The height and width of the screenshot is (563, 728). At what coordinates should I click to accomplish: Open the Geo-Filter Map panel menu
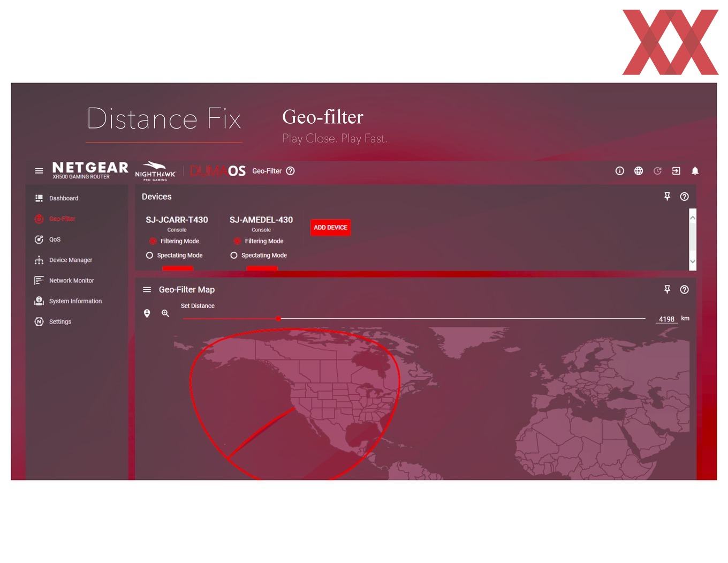(x=147, y=289)
